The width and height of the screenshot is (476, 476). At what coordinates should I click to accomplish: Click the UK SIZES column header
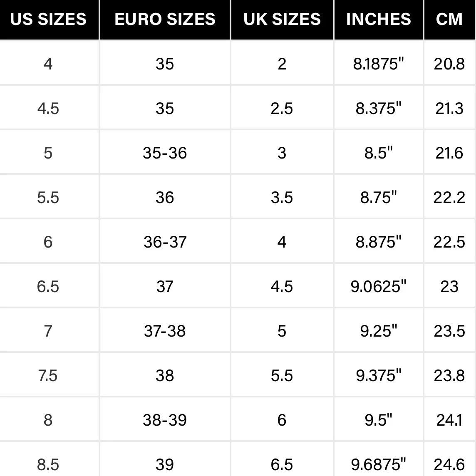tap(282, 19)
